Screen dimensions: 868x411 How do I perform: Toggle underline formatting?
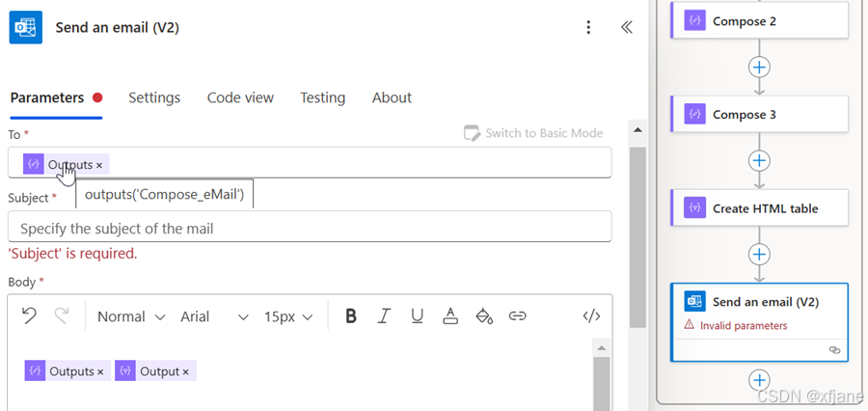417,316
